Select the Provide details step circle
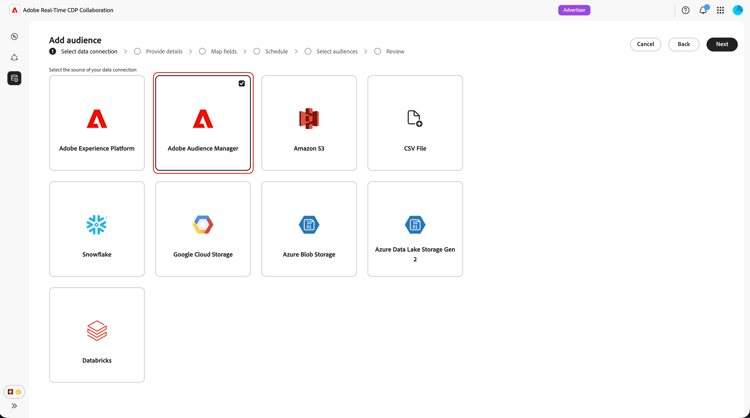 tap(137, 51)
